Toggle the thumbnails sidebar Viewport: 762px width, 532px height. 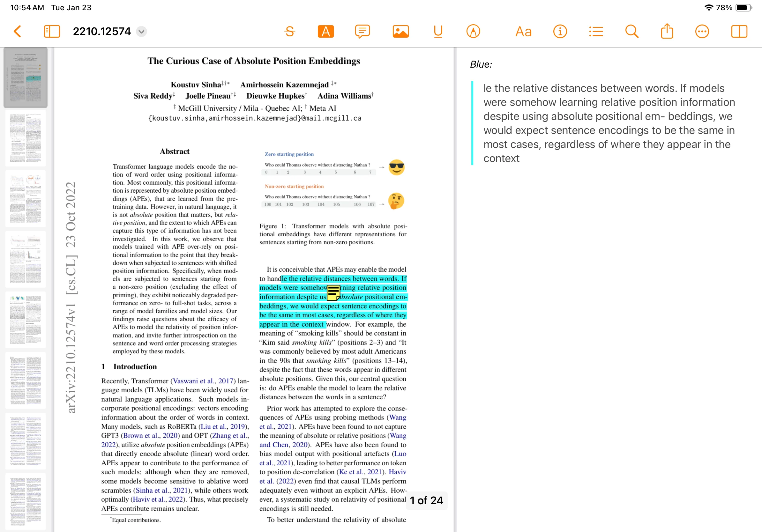tap(52, 31)
